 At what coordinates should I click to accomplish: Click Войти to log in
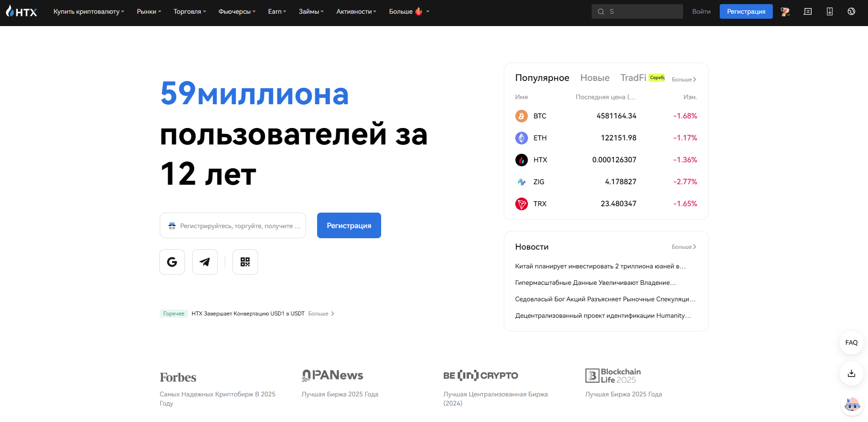(x=701, y=11)
